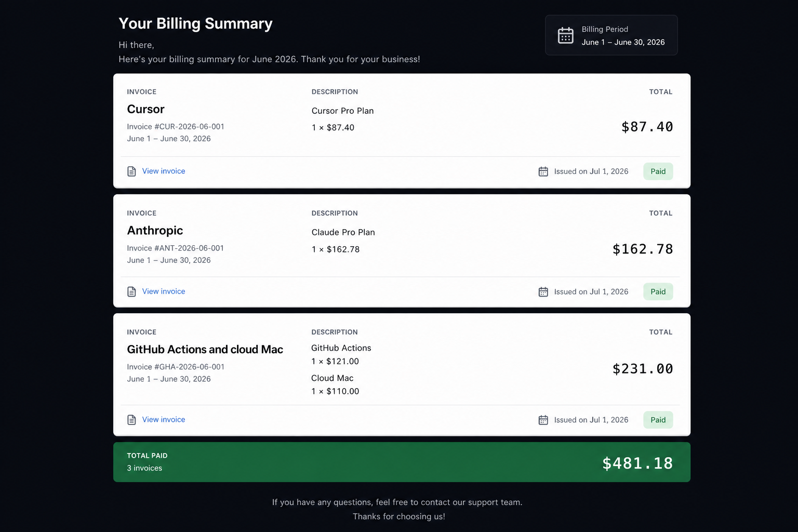Click the GitHub Actions line item description
Screen dimensions: 798x532
click(x=341, y=348)
